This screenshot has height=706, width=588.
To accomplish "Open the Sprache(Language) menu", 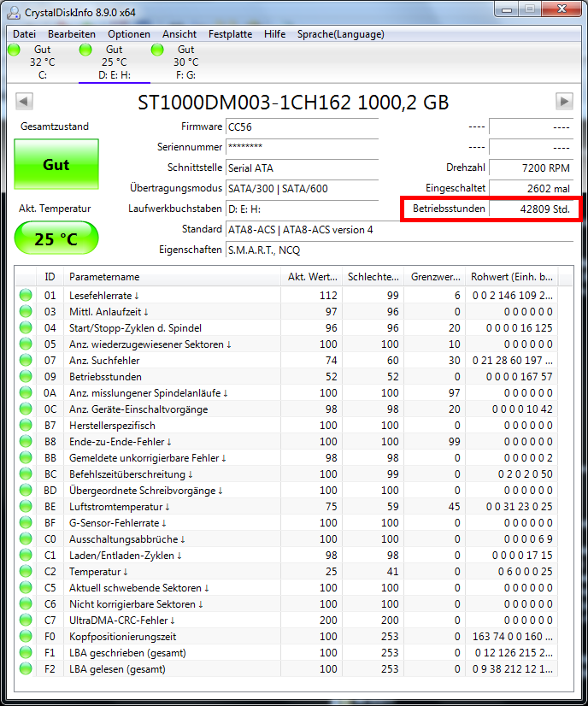I will coord(341,34).
